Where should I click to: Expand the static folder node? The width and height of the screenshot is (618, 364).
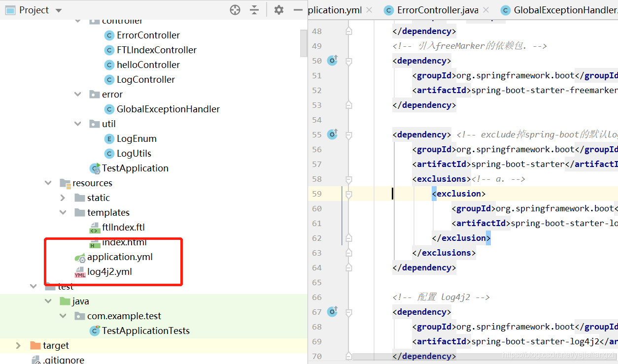coord(63,198)
